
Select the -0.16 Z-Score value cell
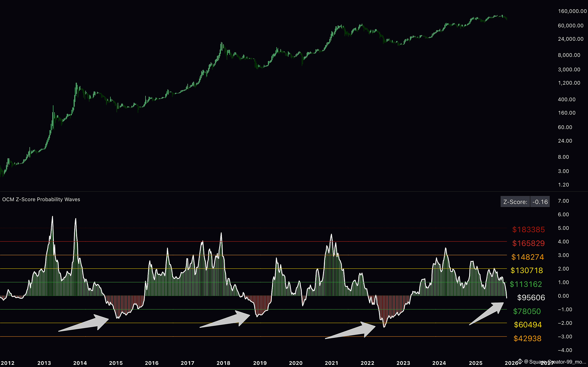[540, 202]
